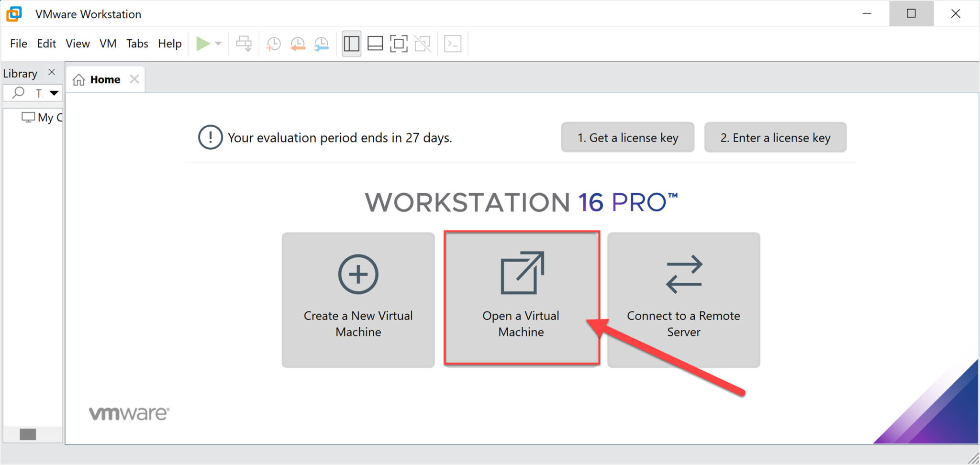
Task: Click the Send Ctrl+Alt+Del icon
Action: [244, 44]
